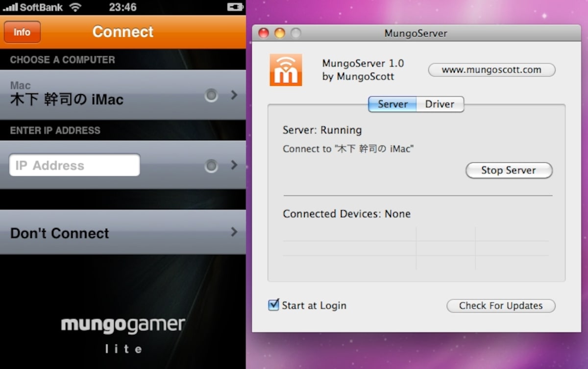Viewport: 588px width, 369px height.
Task: Tap the signal bars icon beside SoftBank
Action: pyautogui.click(x=10, y=8)
